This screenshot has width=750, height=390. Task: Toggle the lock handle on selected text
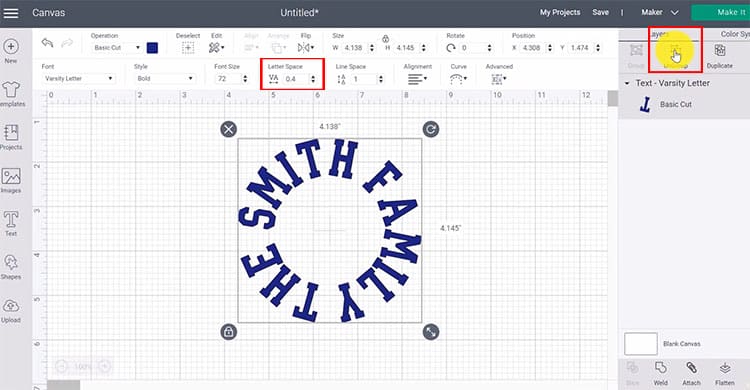click(x=229, y=332)
